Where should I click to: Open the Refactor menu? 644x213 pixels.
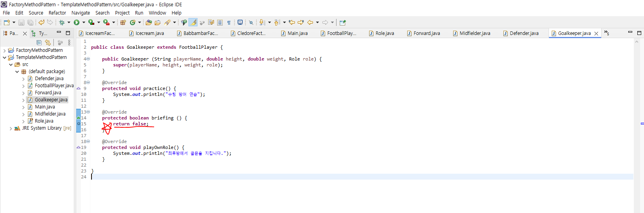point(57,13)
